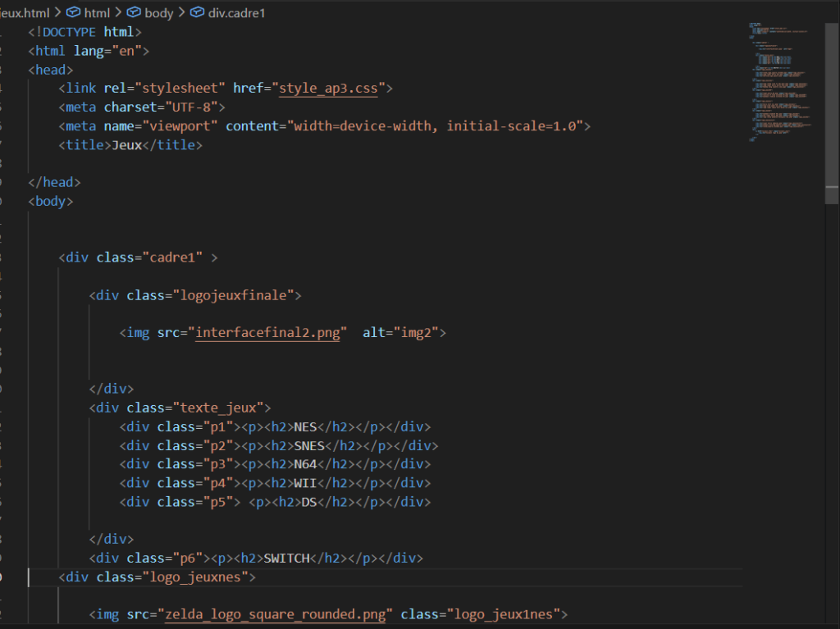Screen dimensions: 840x629
Task: Click the body symbol icon in breadcrumb
Action: [135, 13]
